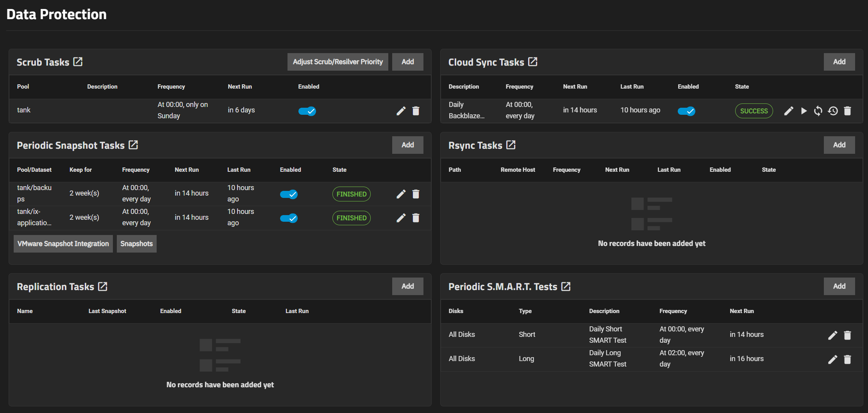Screen dimensions: 868x413
Task: Select the "tank/backups" dataset cell
Action: tap(34, 193)
